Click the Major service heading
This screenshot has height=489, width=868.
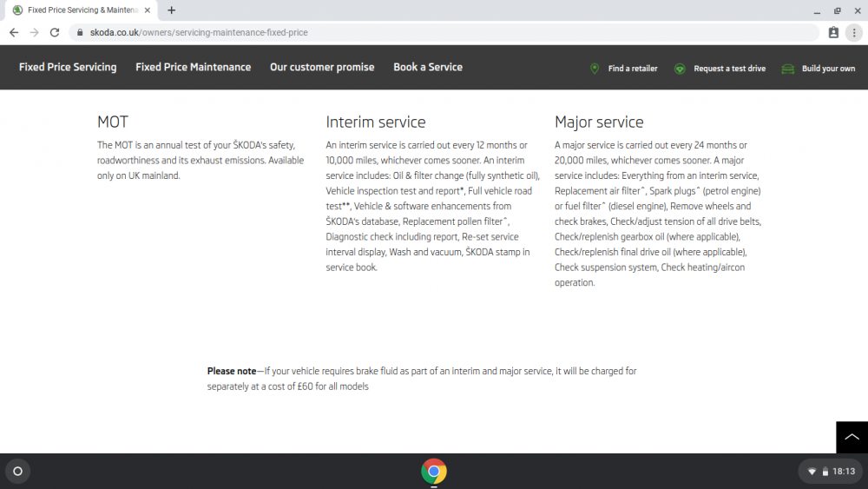[599, 122]
